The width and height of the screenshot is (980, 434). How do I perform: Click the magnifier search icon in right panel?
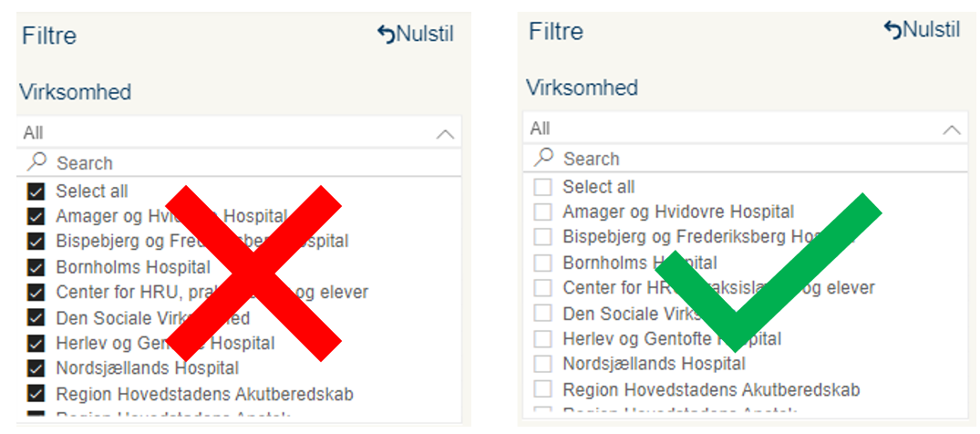click(x=543, y=158)
